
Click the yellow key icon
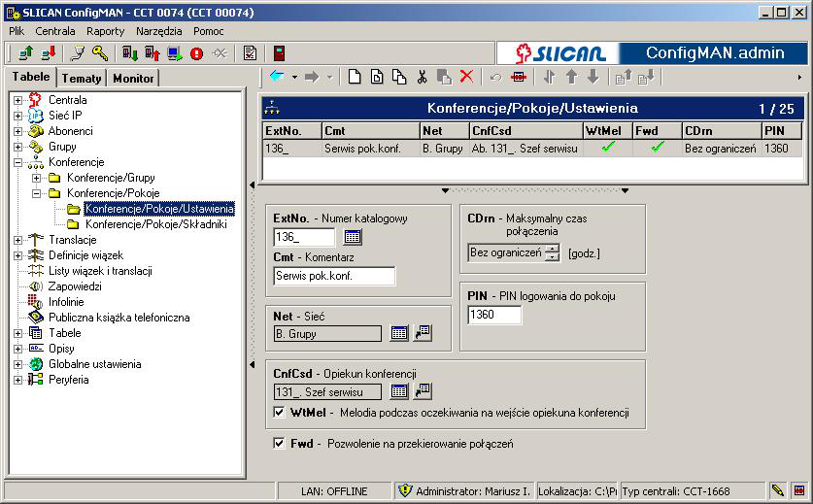point(100,52)
